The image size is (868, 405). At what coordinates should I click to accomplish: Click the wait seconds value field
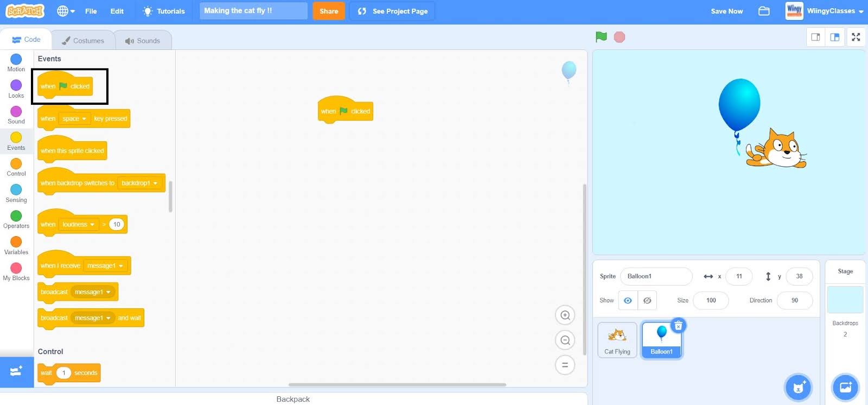click(x=63, y=373)
